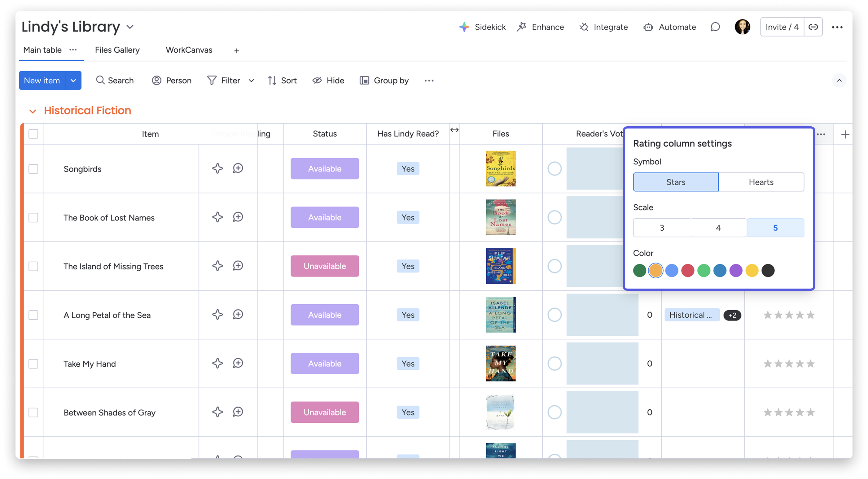Check the Songbirds row checkbox
The image size is (868, 479).
point(33,169)
